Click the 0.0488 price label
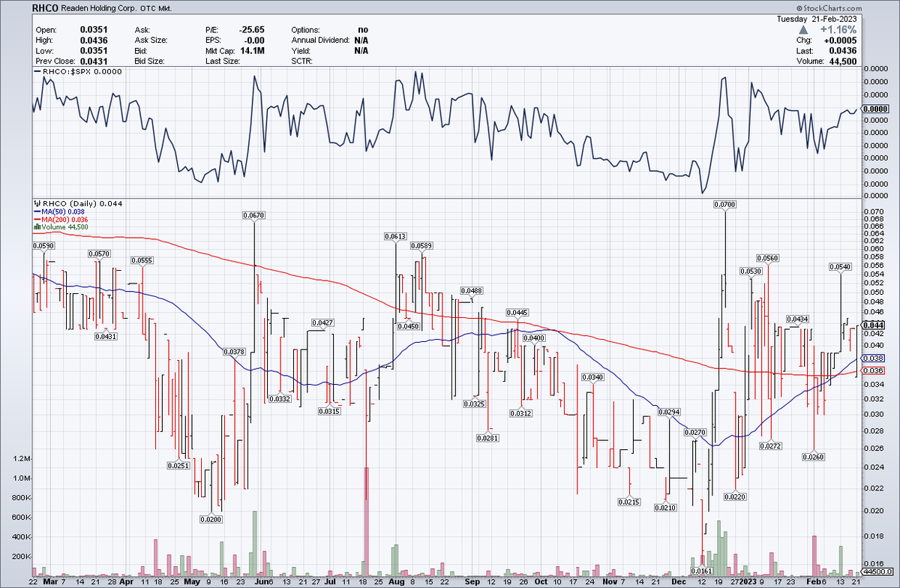The width and height of the screenshot is (900, 588). (x=472, y=290)
